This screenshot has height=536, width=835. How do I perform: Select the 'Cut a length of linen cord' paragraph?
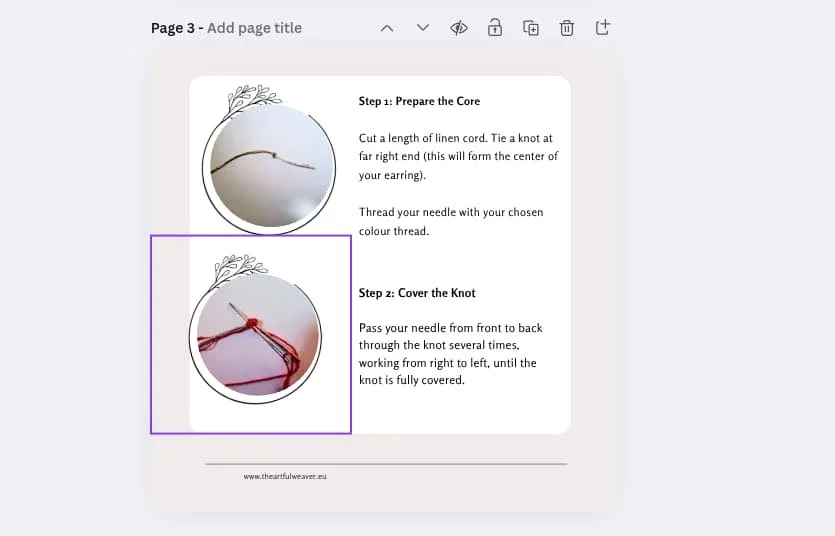(x=458, y=156)
